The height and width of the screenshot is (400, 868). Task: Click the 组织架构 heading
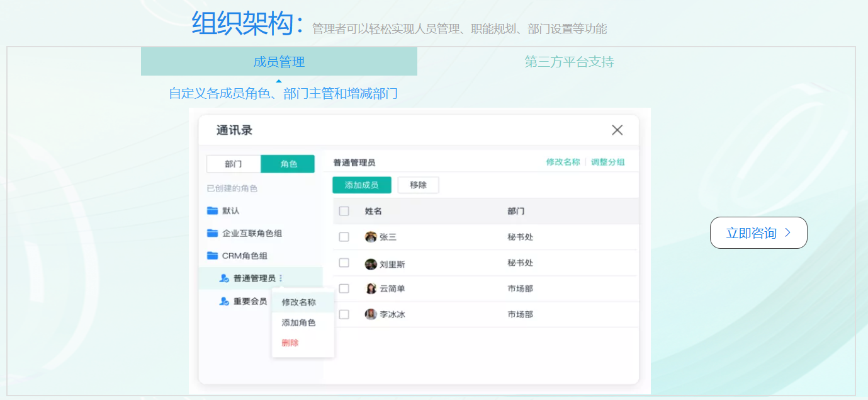pyautogui.click(x=249, y=23)
